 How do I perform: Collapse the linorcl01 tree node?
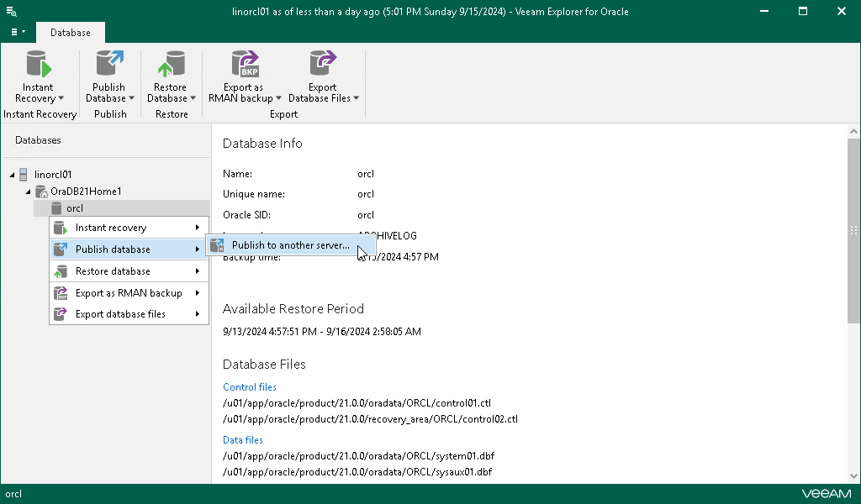(x=12, y=175)
